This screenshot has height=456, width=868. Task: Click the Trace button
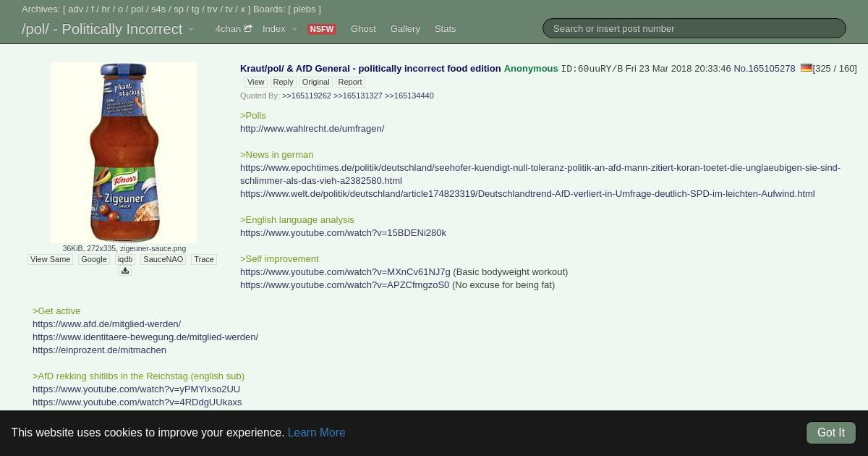click(204, 259)
